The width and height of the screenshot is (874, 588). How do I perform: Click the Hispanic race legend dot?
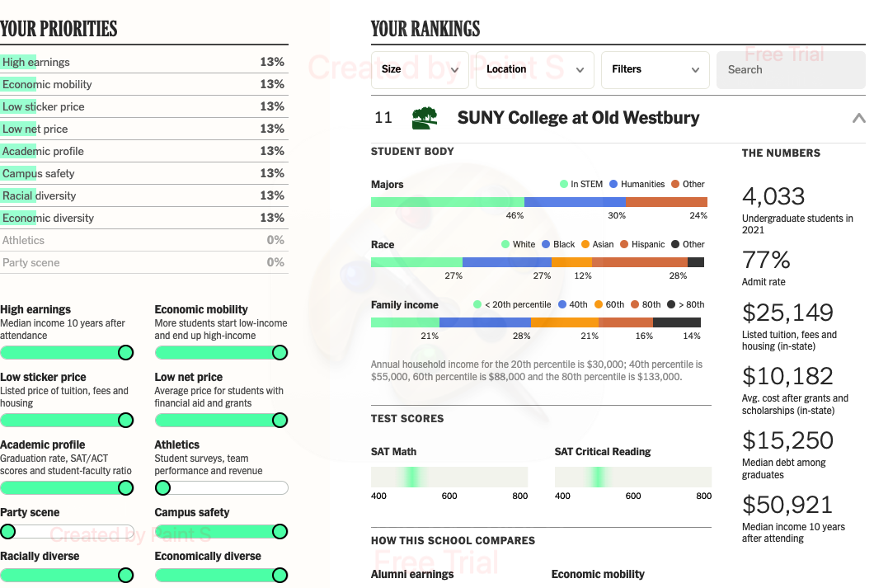coord(624,244)
